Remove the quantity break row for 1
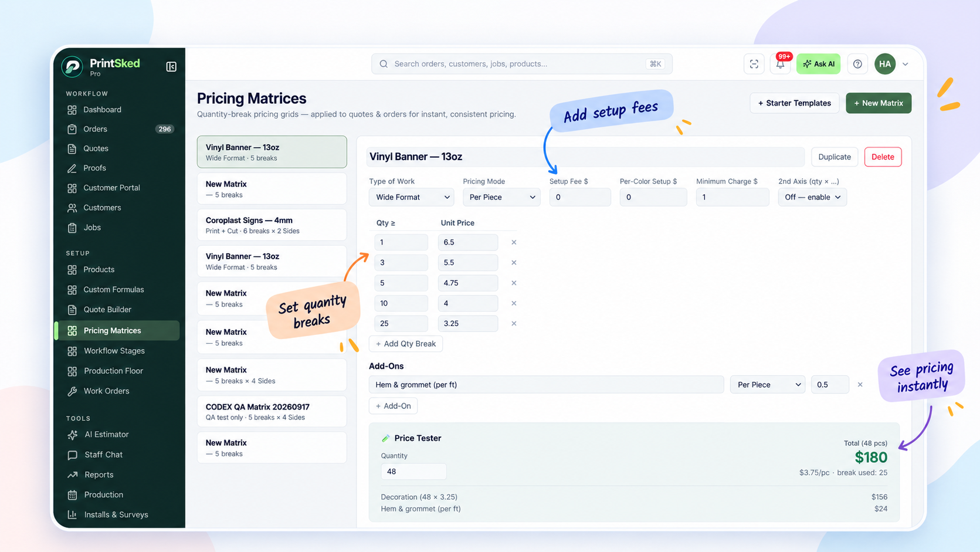This screenshot has height=552, width=980. coord(514,242)
